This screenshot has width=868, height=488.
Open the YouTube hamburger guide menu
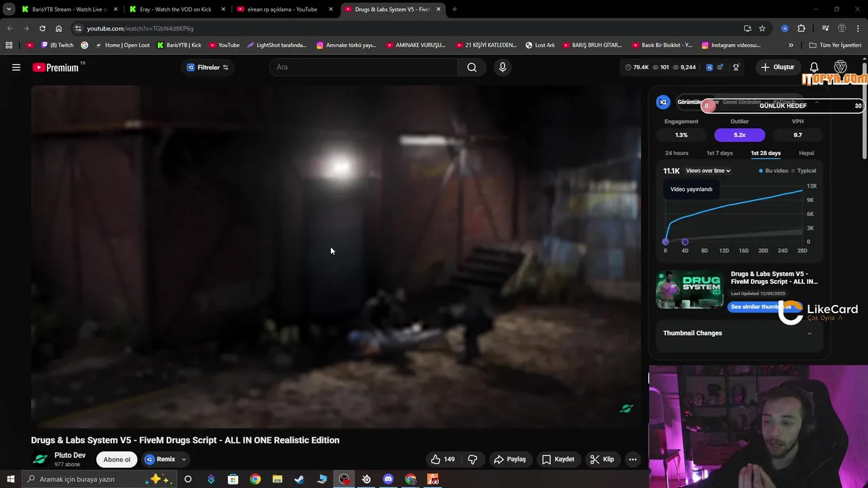pyautogui.click(x=16, y=67)
